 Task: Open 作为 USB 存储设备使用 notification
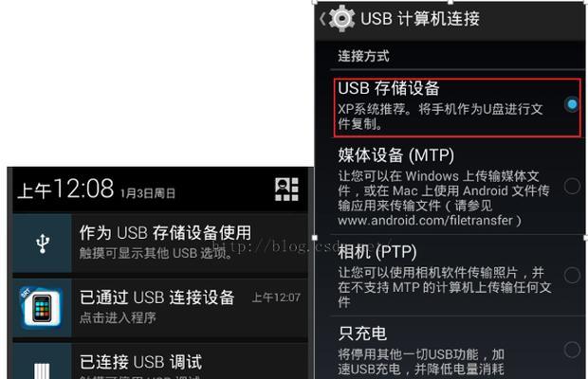click(160, 244)
